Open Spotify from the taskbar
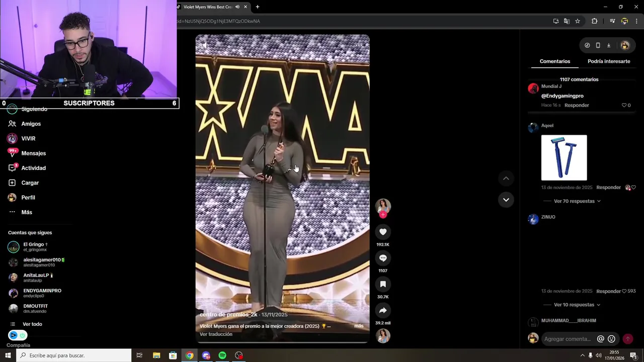Image resolution: width=644 pixels, height=362 pixels. (x=222, y=355)
